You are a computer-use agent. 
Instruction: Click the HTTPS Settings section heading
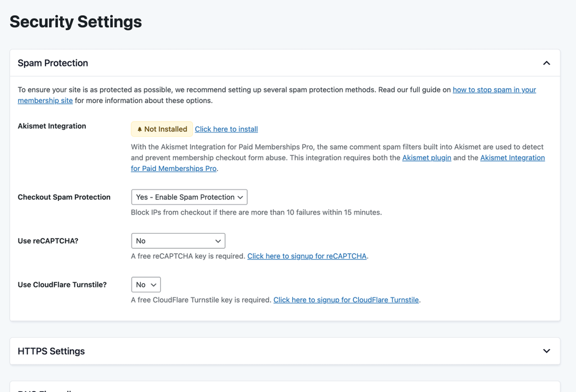click(51, 351)
